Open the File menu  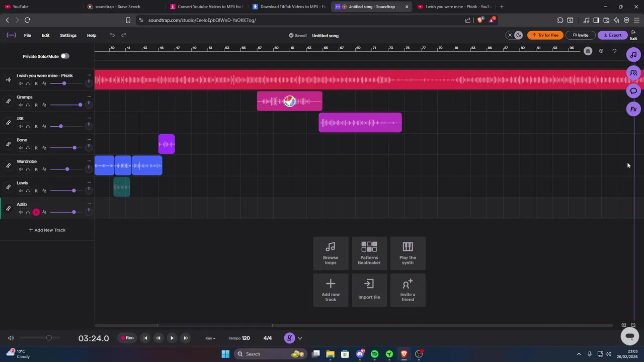(x=28, y=35)
